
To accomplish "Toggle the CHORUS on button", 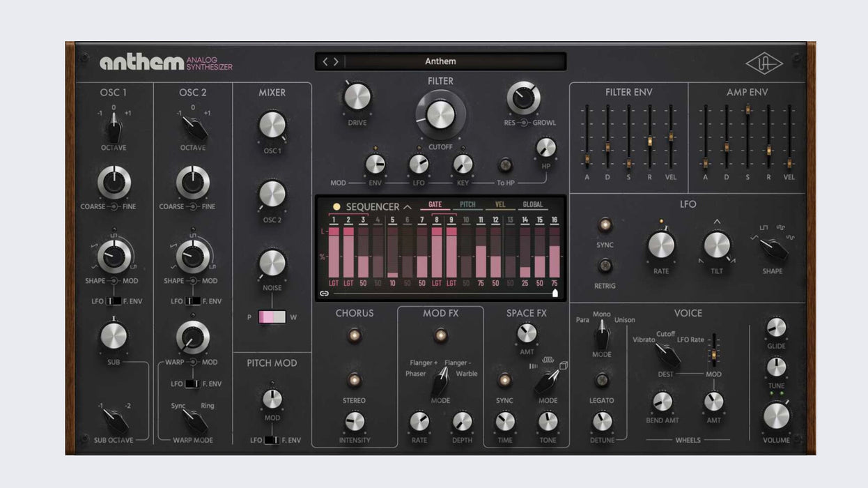I will [x=355, y=336].
